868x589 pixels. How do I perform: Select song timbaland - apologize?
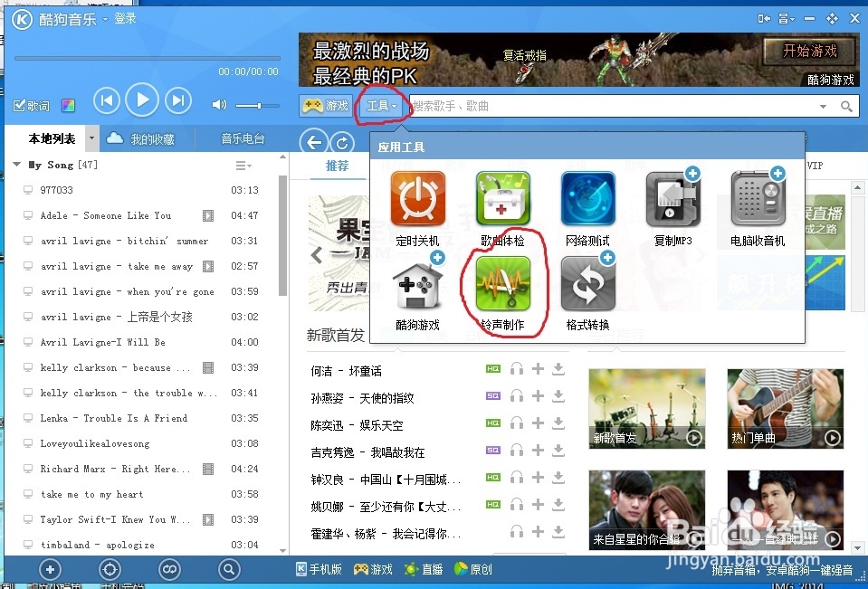(x=98, y=545)
